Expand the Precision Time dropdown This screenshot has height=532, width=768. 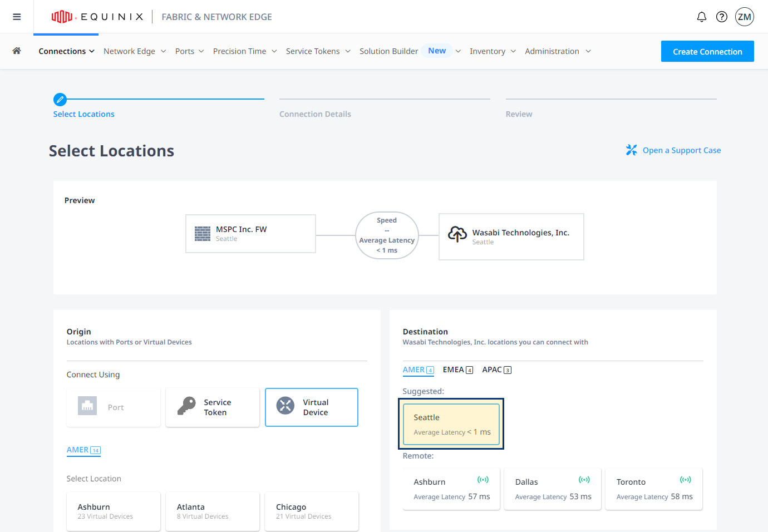245,51
